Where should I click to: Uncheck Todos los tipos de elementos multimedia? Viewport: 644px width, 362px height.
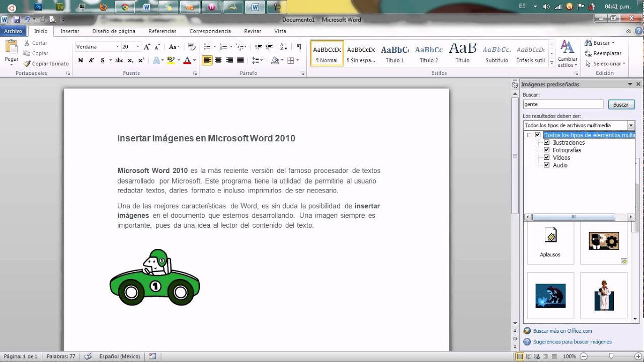(538, 135)
